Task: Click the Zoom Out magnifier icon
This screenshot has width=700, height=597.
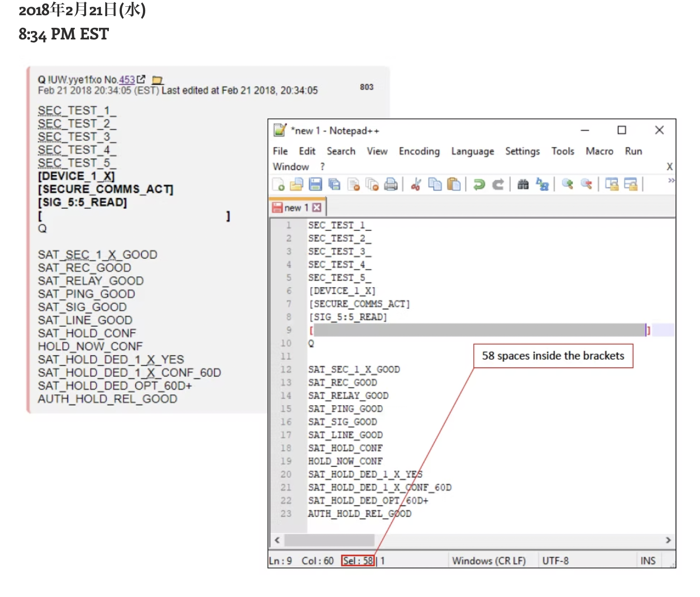Action: pos(586,184)
